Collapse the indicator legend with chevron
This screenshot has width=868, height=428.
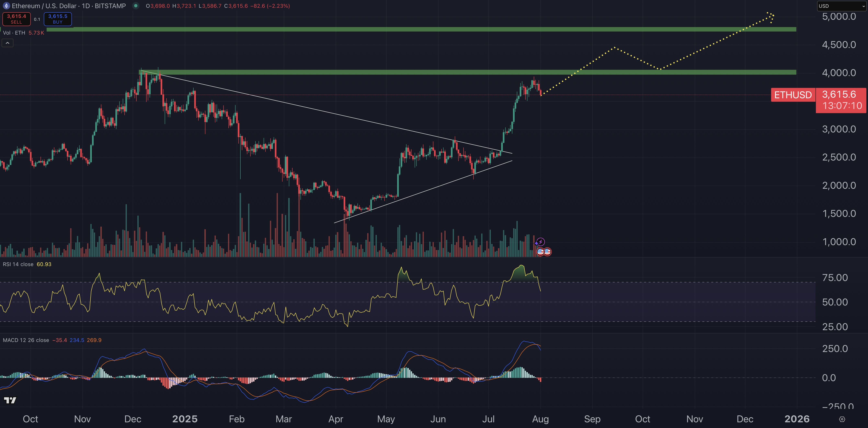[7, 43]
